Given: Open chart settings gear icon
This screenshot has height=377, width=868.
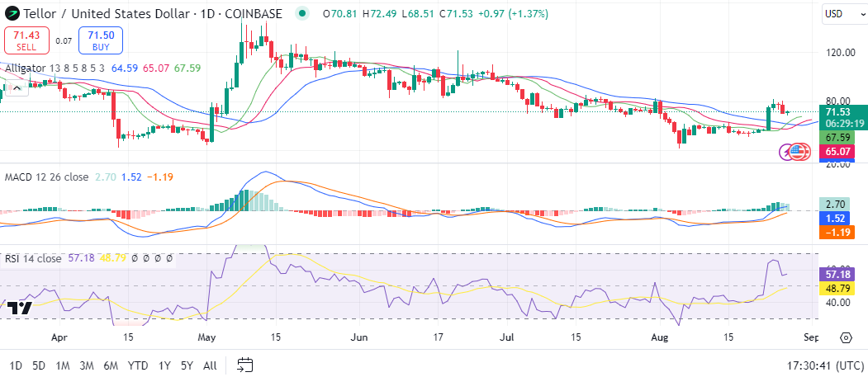Looking at the screenshot, I should coord(846,337).
